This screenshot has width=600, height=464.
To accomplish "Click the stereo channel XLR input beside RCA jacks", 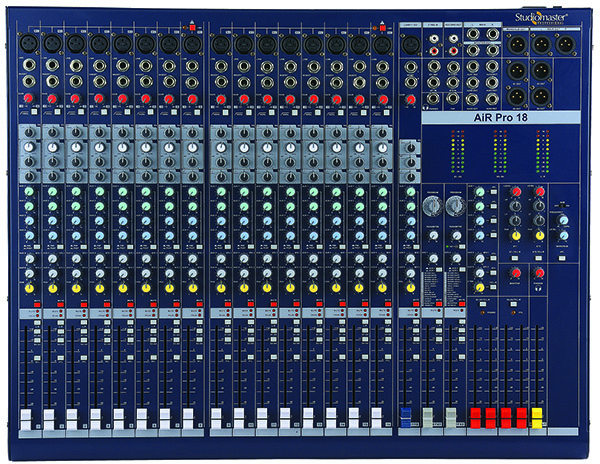I will click(410, 44).
